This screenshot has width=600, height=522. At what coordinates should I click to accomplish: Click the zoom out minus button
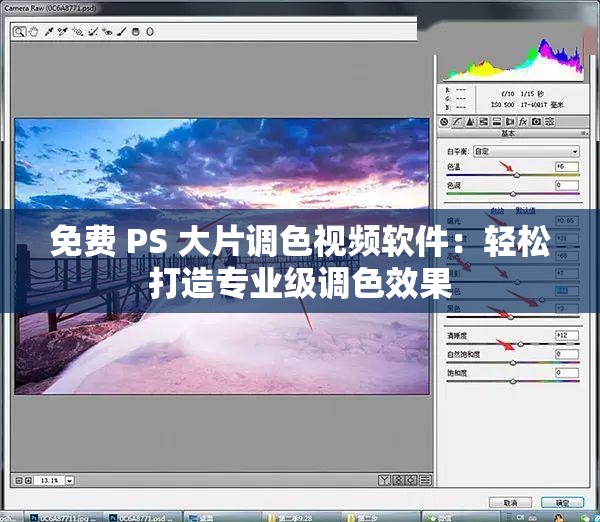[18, 480]
